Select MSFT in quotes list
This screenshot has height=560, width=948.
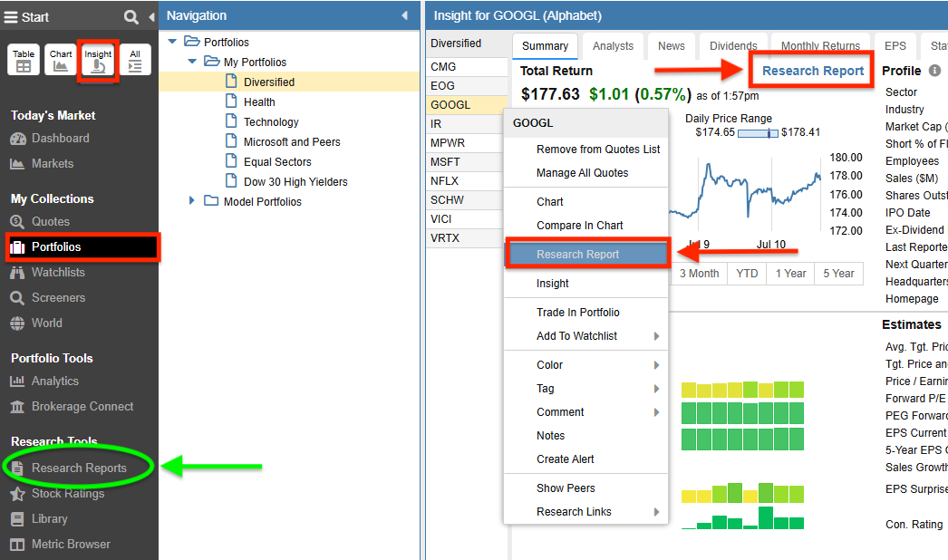point(467,162)
